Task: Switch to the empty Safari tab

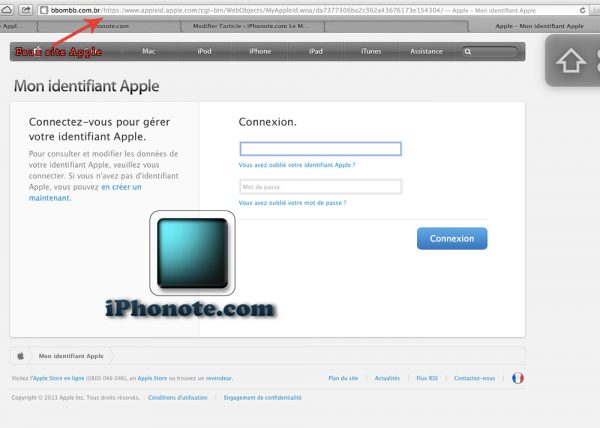Action: (x=396, y=26)
